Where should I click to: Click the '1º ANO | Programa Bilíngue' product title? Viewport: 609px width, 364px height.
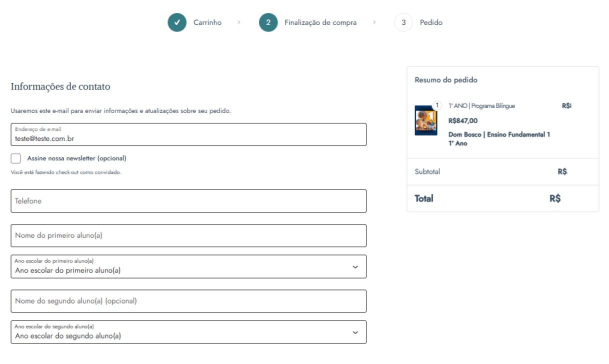481,106
